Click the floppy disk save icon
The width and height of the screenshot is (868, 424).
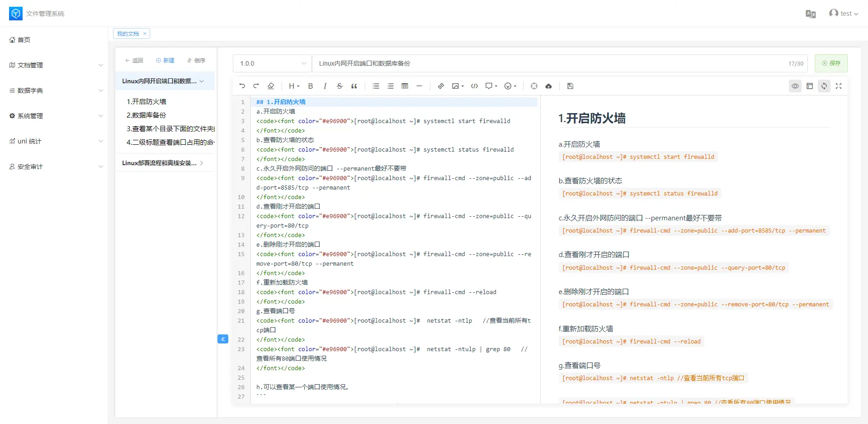[x=570, y=86]
